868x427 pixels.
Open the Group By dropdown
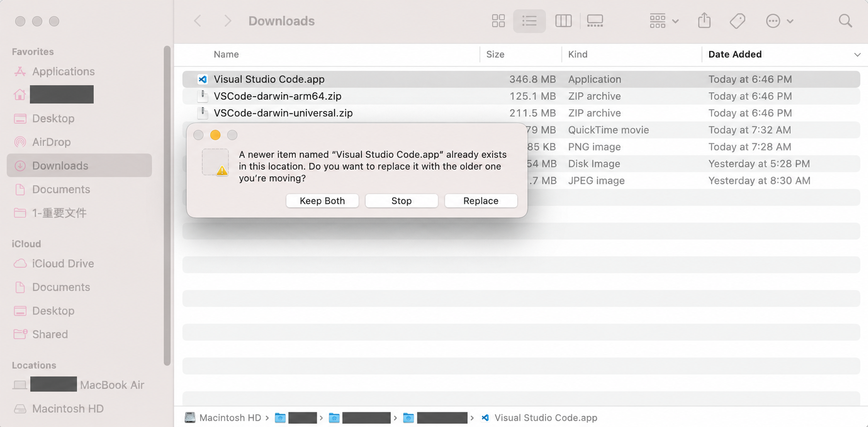664,21
